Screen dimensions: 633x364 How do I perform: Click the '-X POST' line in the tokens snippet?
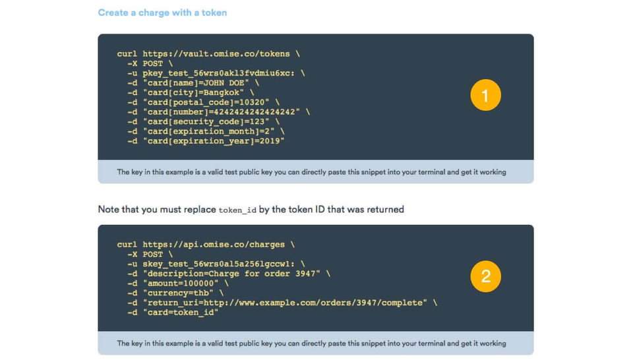pyautogui.click(x=150, y=63)
